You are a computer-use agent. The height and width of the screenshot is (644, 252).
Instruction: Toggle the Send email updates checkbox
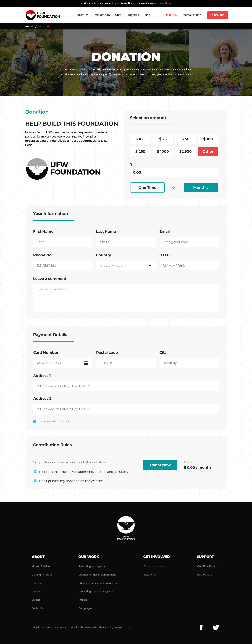(35, 421)
